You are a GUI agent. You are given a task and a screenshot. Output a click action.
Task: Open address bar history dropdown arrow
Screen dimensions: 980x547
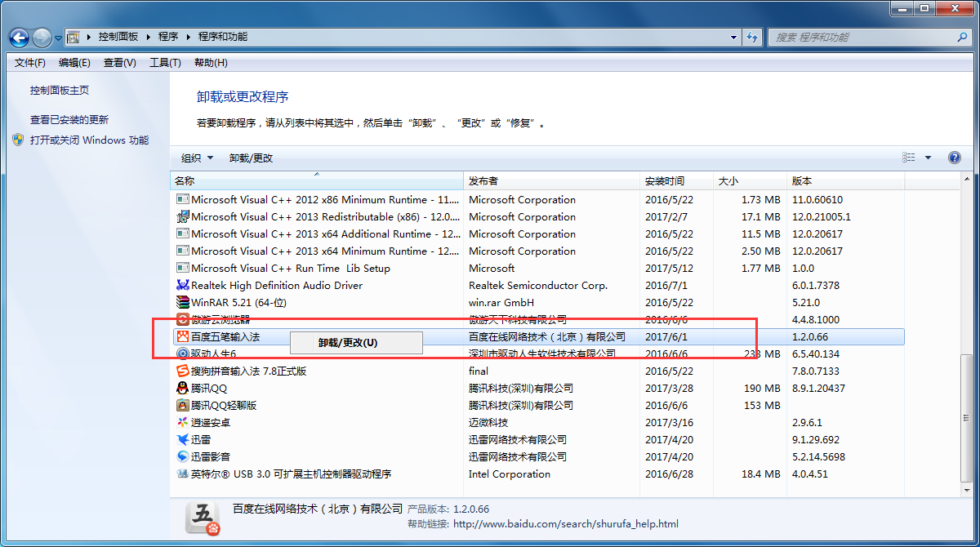[733, 38]
